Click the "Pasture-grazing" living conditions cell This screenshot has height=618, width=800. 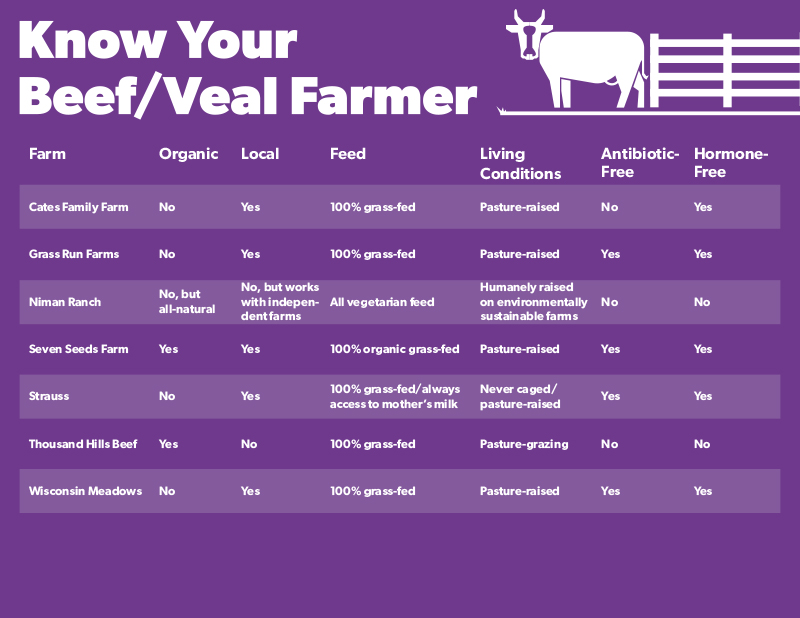(x=521, y=444)
